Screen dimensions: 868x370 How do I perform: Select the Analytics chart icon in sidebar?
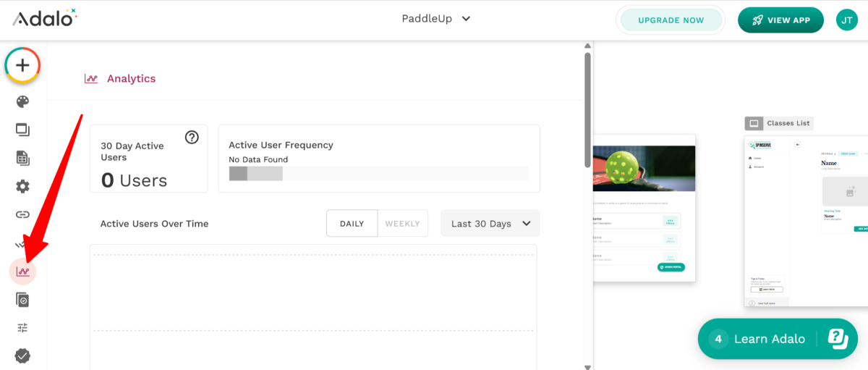tap(22, 272)
